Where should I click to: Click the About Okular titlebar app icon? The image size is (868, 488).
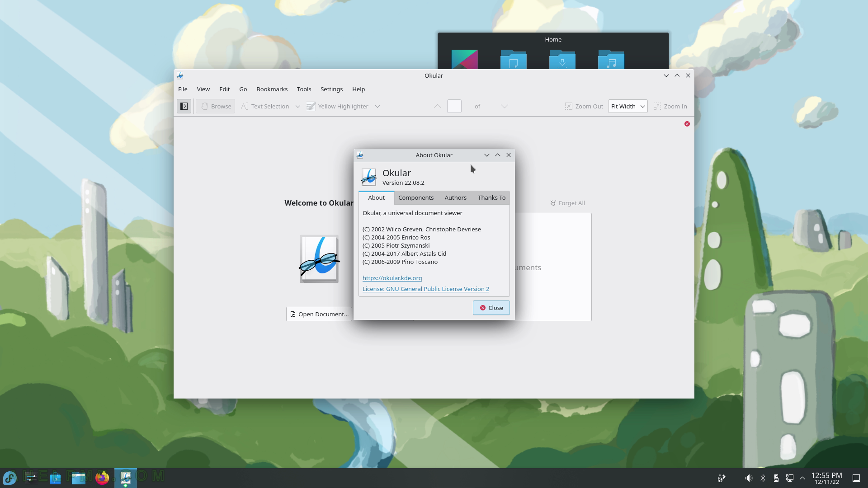360,155
